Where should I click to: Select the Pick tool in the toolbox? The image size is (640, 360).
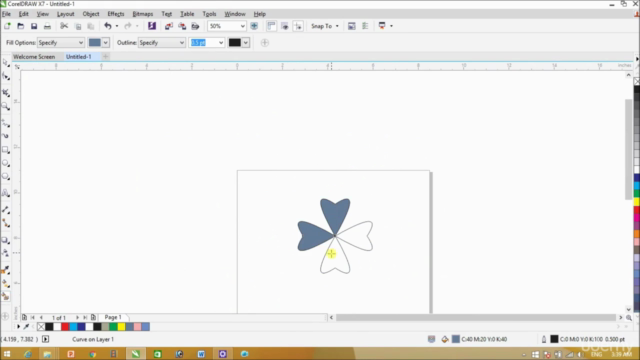pyautogui.click(x=6, y=62)
